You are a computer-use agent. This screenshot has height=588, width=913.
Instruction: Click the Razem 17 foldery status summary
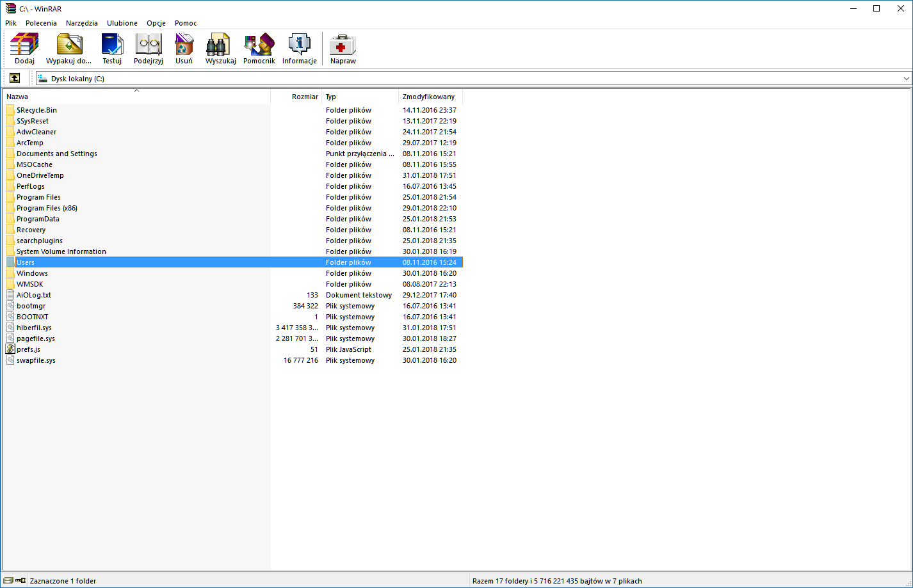(x=557, y=581)
